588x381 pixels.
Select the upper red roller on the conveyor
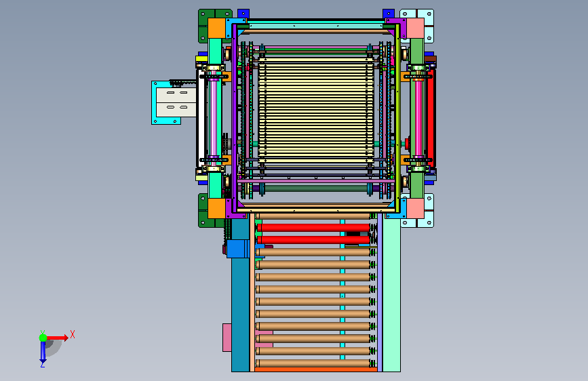click(x=313, y=228)
